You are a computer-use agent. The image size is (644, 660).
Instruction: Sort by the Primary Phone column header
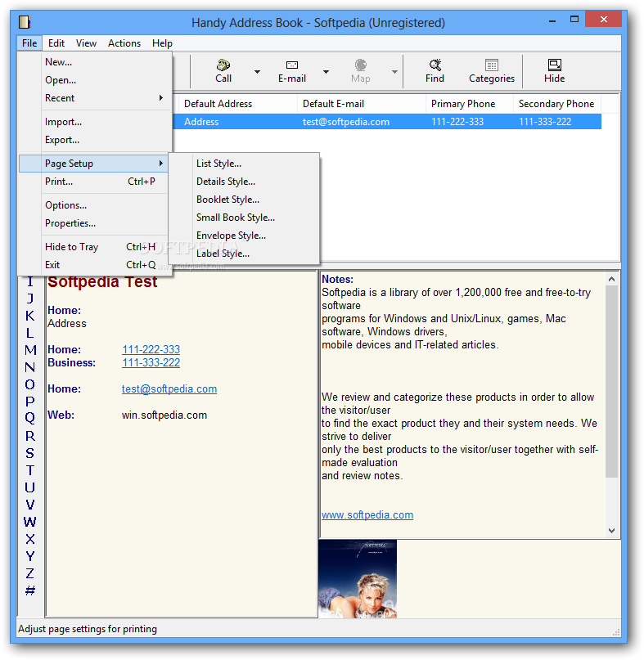[470, 104]
